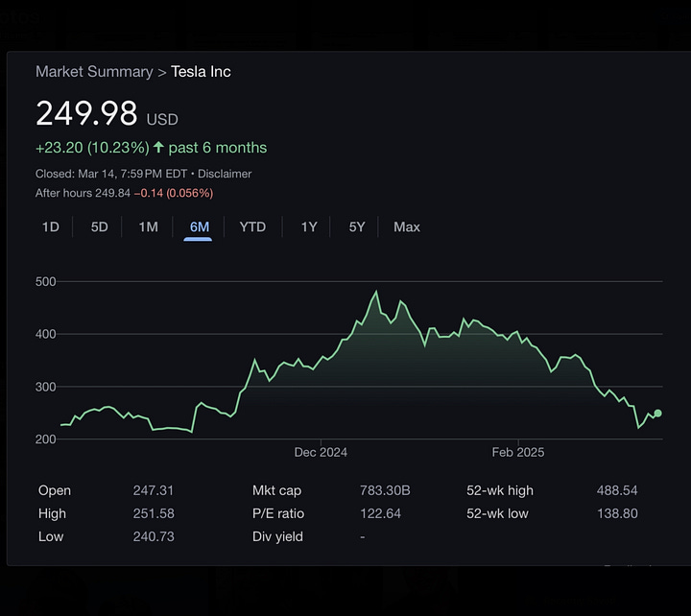
Task: Click the Closed: Mar 14 timestamp
Action: [x=111, y=174]
